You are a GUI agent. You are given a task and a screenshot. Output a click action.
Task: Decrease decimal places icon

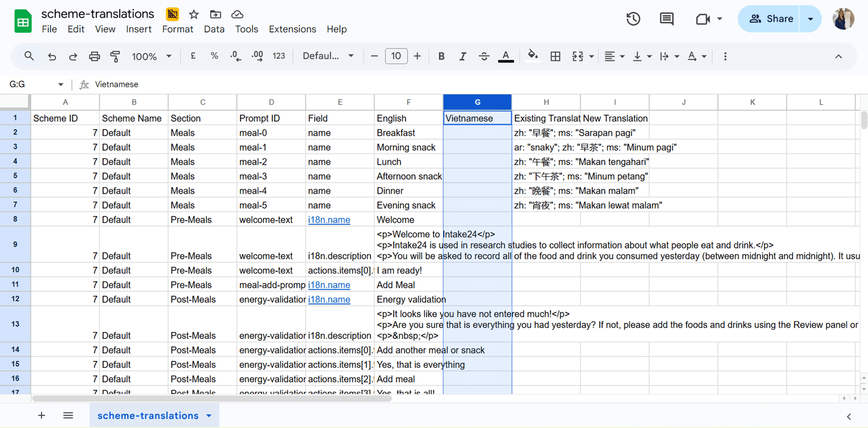pos(236,56)
